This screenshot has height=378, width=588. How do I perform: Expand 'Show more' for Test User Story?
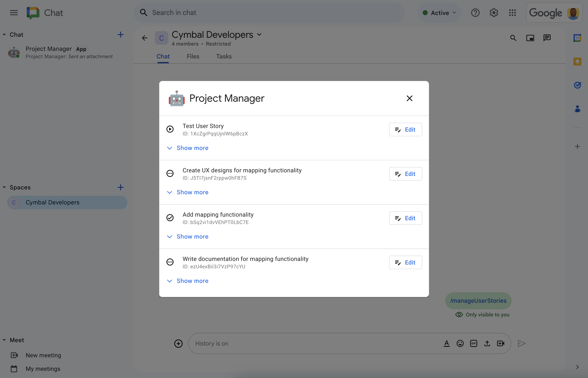(x=192, y=148)
